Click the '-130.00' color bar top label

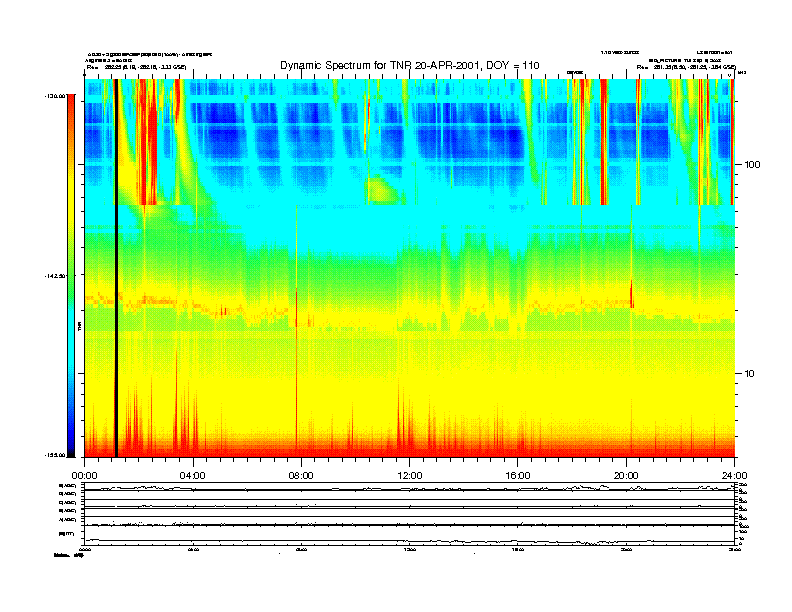[x=55, y=95]
